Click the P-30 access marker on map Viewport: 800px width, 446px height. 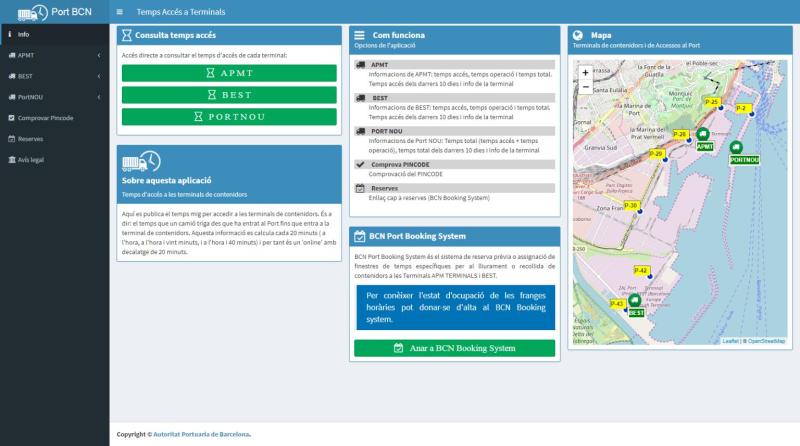tap(631, 206)
